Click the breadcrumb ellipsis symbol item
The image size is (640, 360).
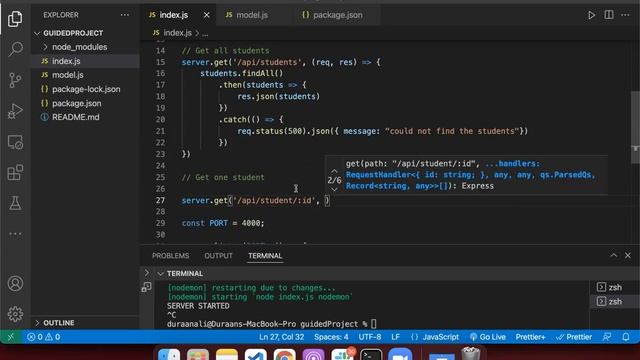pyautogui.click(x=205, y=33)
